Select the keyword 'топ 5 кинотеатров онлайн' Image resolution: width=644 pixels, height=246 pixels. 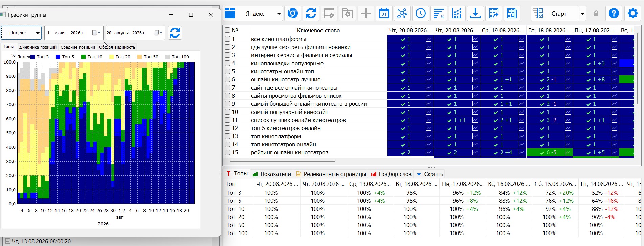coord(286,128)
